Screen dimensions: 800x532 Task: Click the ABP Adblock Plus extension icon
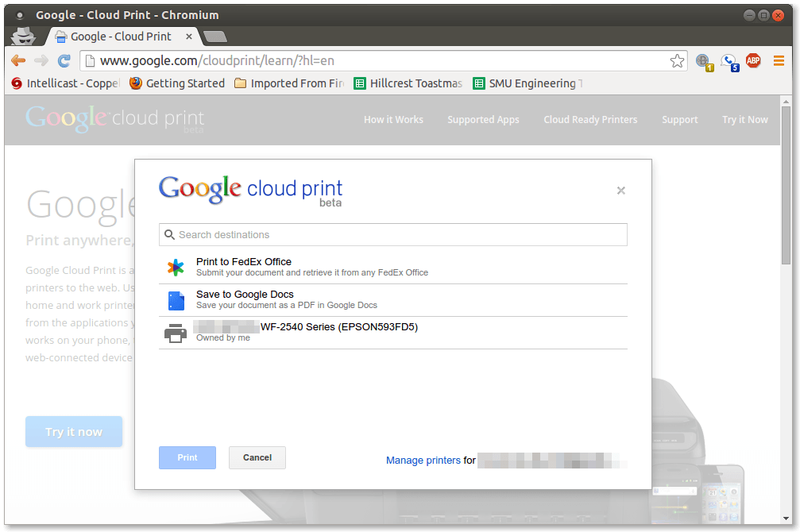752,60
